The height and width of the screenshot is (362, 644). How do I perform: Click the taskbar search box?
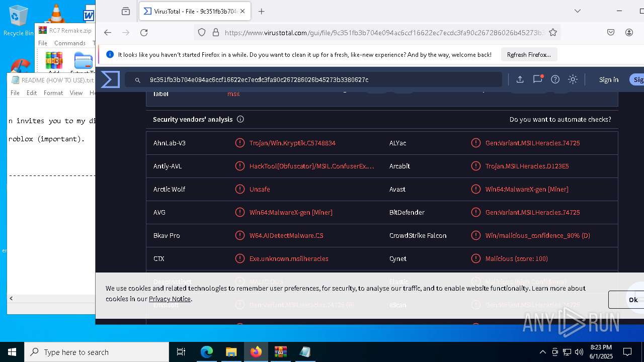(x=97, y=352)
